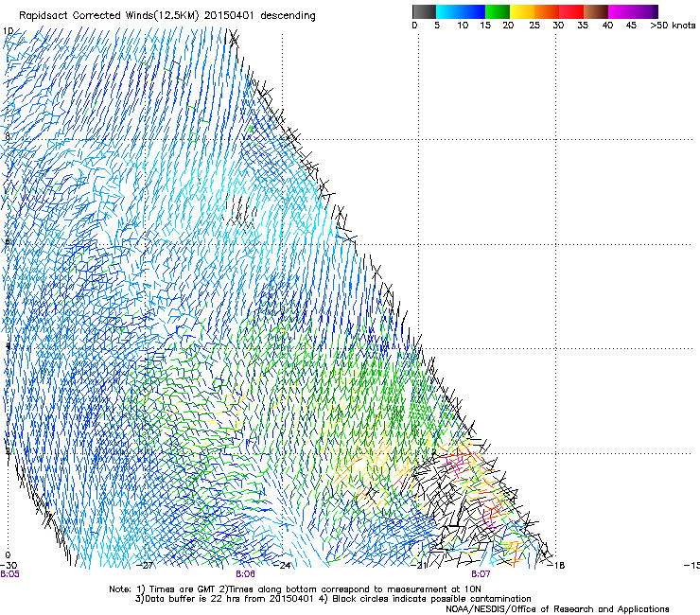
Task: Click the latitude '10' label at top left
Action: click(8, 31)
